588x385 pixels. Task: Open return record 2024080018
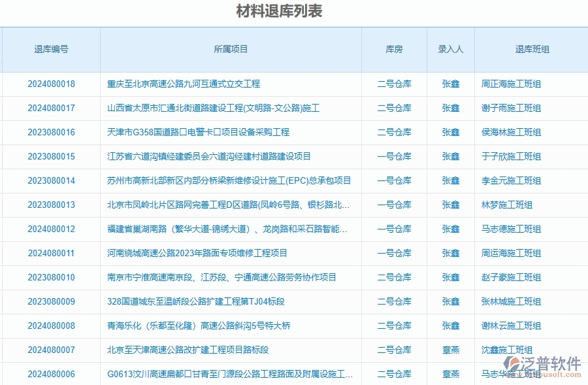click(x=51, y=84)
